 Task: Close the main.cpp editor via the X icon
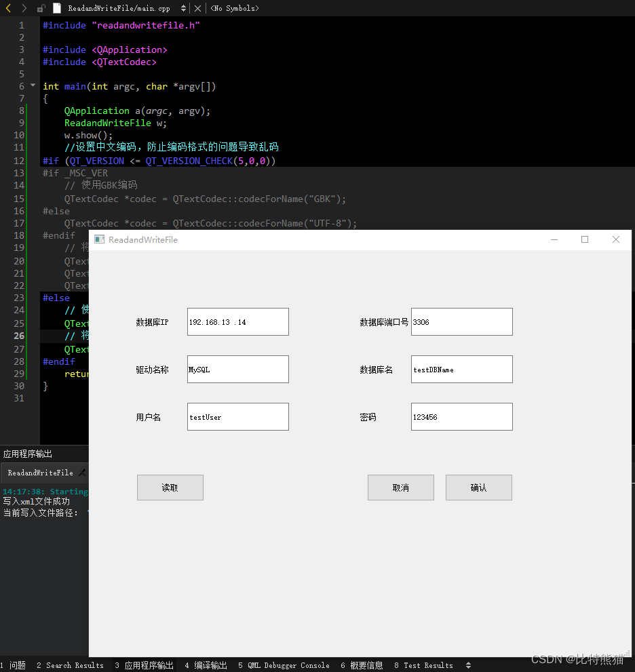coord(197,8)
